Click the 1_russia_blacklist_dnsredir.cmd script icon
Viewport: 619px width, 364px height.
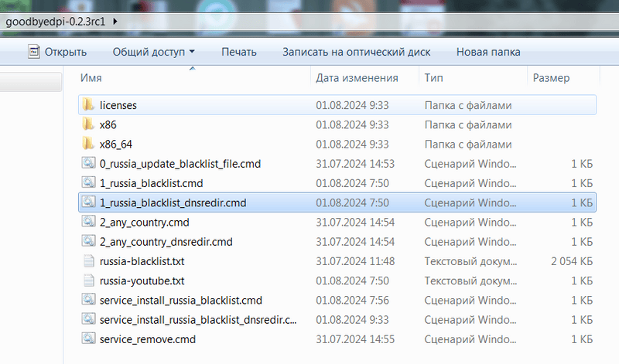click(88, 202)
